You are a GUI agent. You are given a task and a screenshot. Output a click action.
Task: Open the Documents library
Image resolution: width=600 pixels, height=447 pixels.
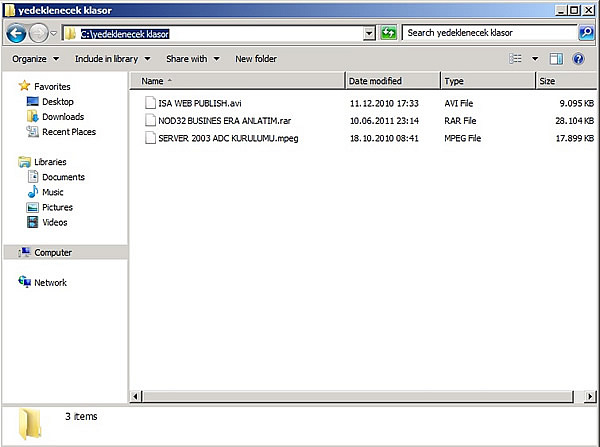pos(64,177)
